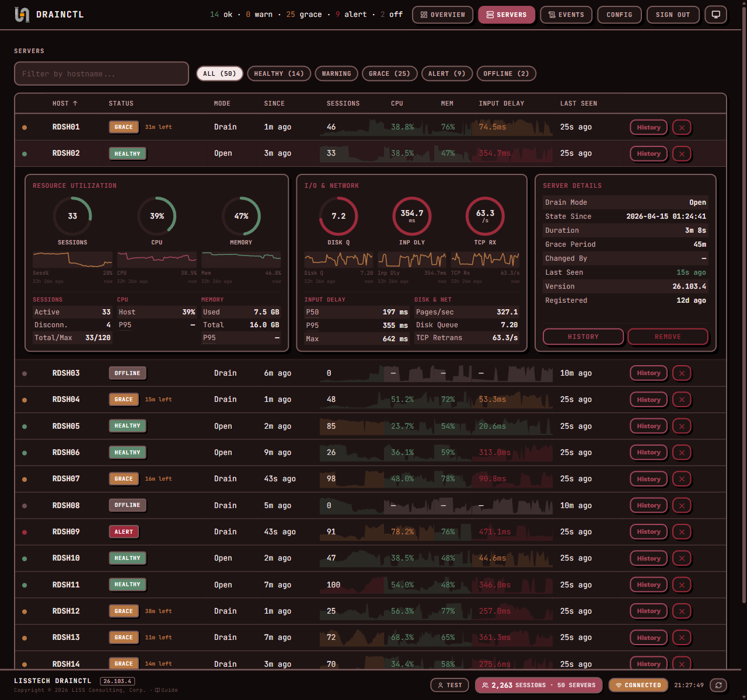
Task: Sort by the INPUT DELAY column header
Action: [x=501, y=103]
